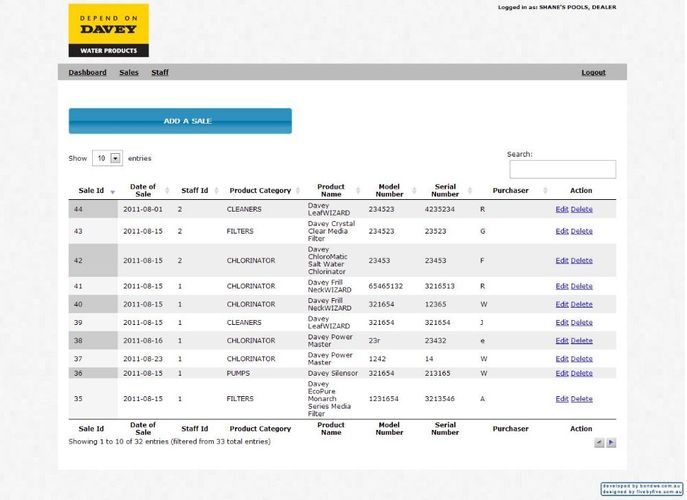This screenshot has width=687, height=500.
Task: Edit sale 44 Davey LeafWIZARD
Action: coord(562,209)
